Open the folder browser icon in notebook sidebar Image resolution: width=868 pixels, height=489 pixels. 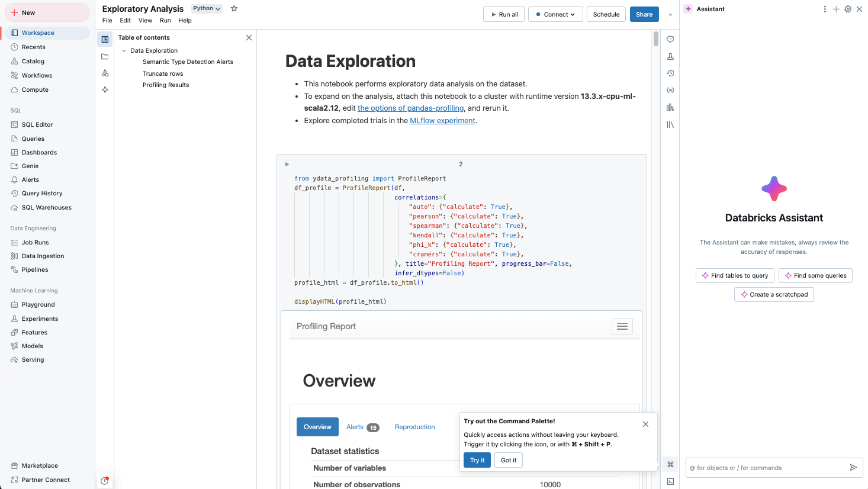(105, 57)
